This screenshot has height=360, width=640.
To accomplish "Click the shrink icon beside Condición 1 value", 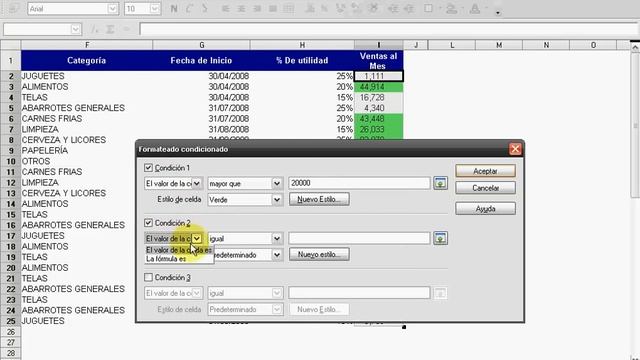I will (440, 183).
